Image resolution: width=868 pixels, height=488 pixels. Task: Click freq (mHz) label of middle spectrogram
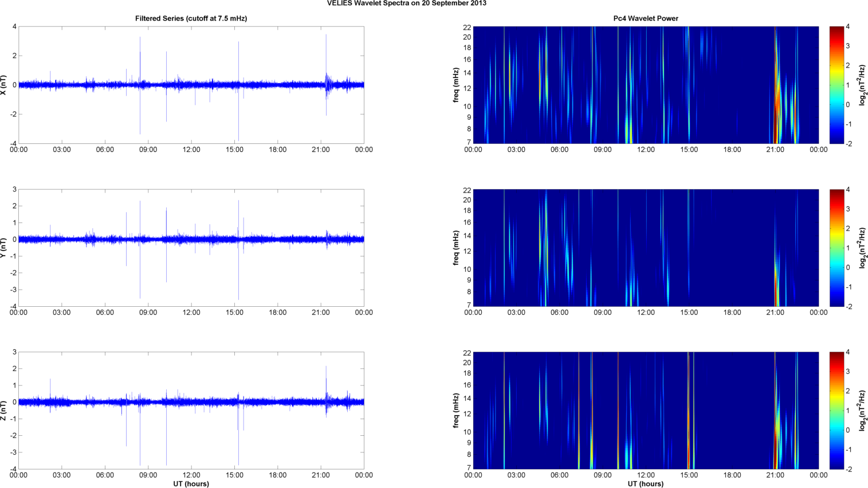coord(456,248)
